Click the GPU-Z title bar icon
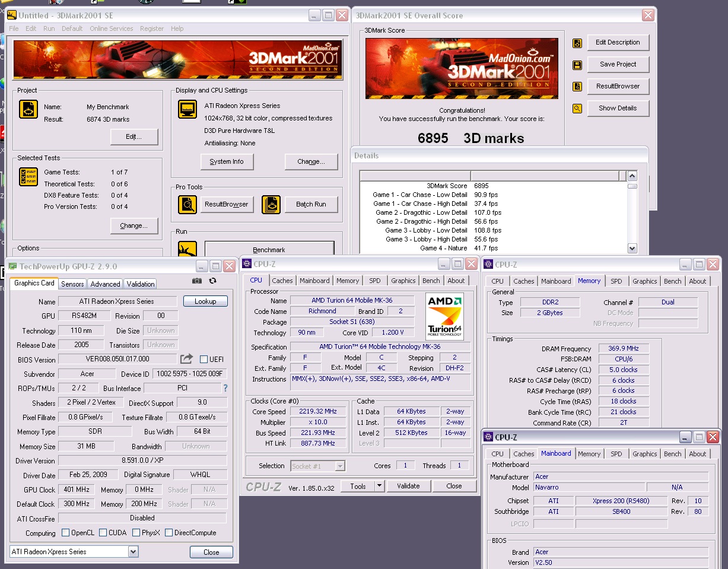 tap(11, 266)
